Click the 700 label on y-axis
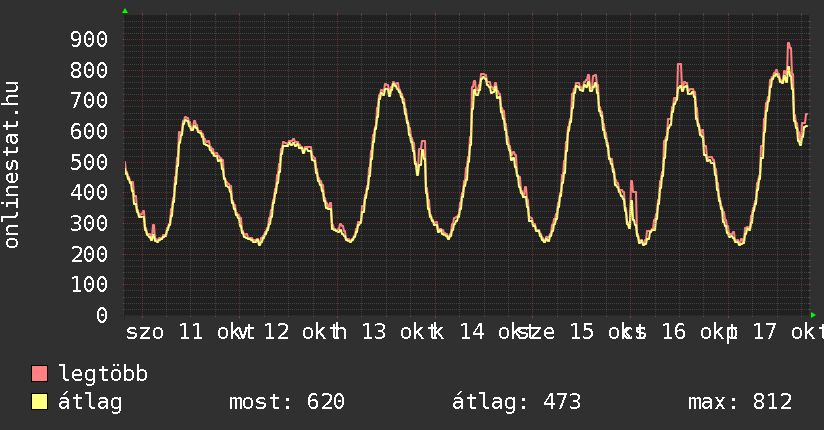The width and height of the screenshot is (824, 430). pos(88,101)
